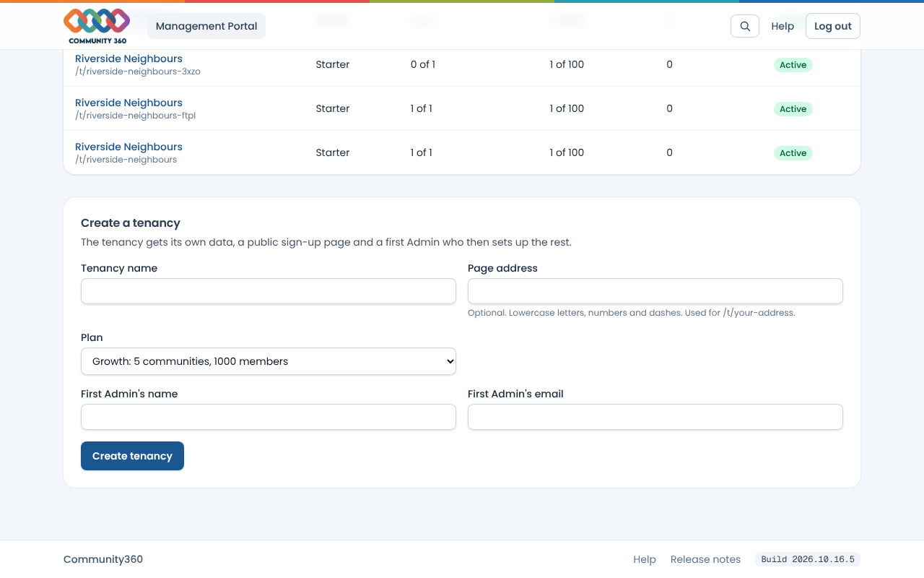
Task: Click the Community360 footer text
Action: [x=103, y=559]
